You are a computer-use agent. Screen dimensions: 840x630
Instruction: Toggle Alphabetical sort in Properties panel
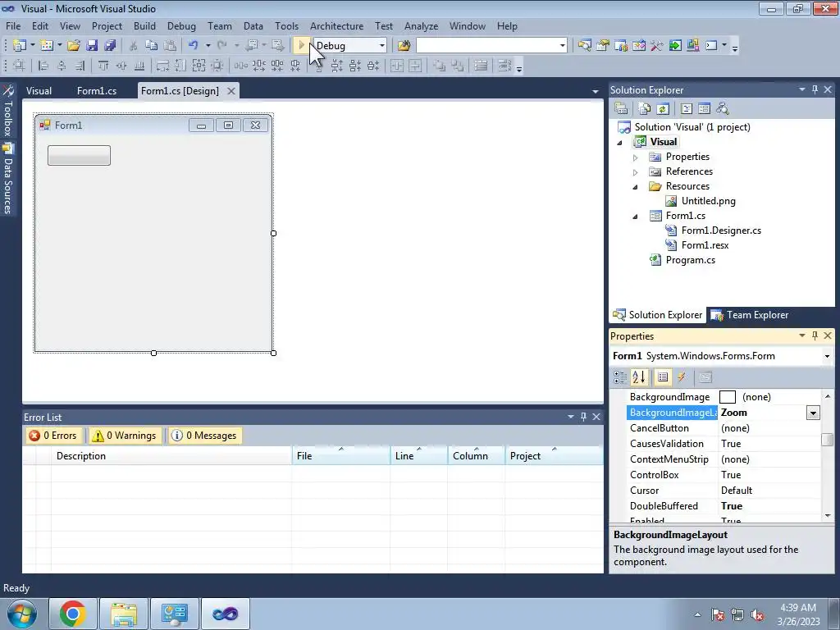click(638, 377)
